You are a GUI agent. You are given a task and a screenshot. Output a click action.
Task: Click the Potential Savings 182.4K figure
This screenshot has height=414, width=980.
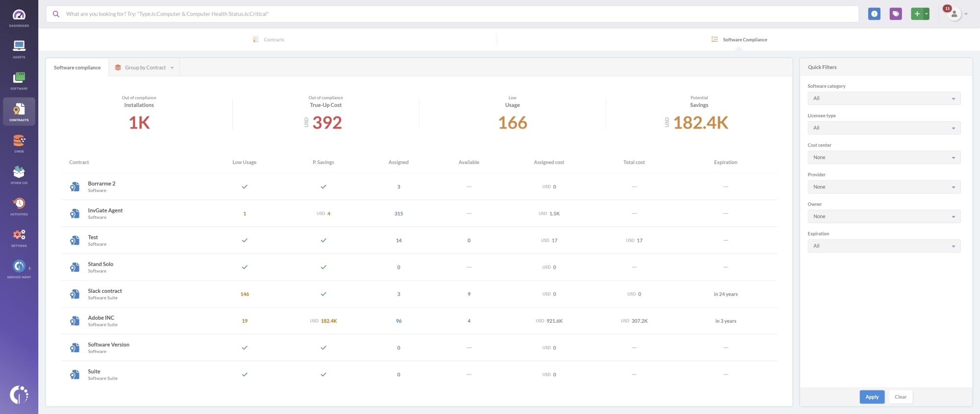pyautogui.click(x=701, y=123)
